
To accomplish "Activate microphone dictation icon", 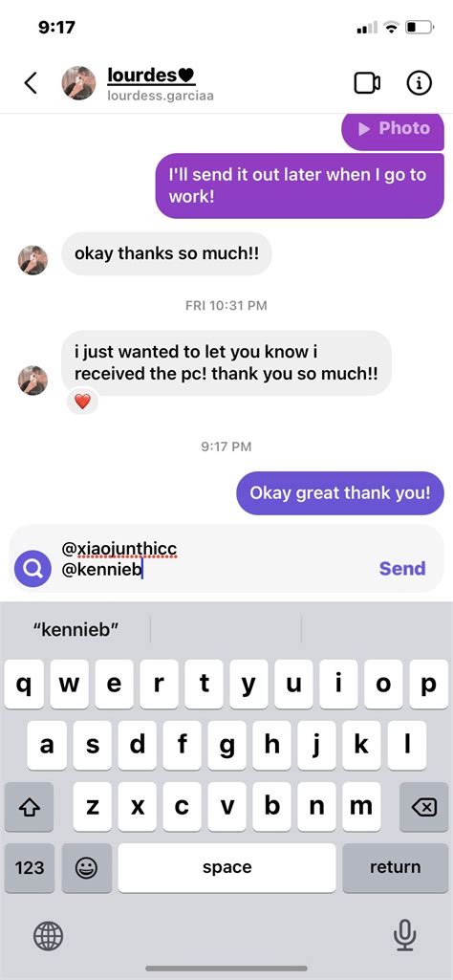I will [x=404, y=936].
